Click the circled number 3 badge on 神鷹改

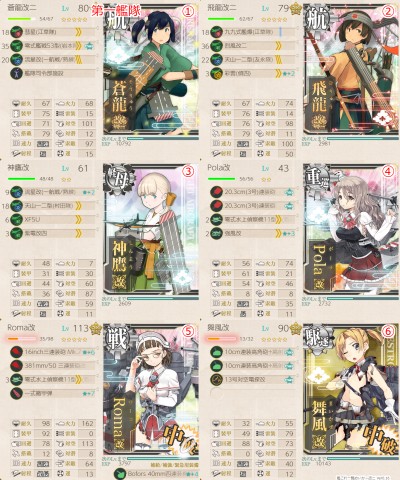click(x=188, y=172)
